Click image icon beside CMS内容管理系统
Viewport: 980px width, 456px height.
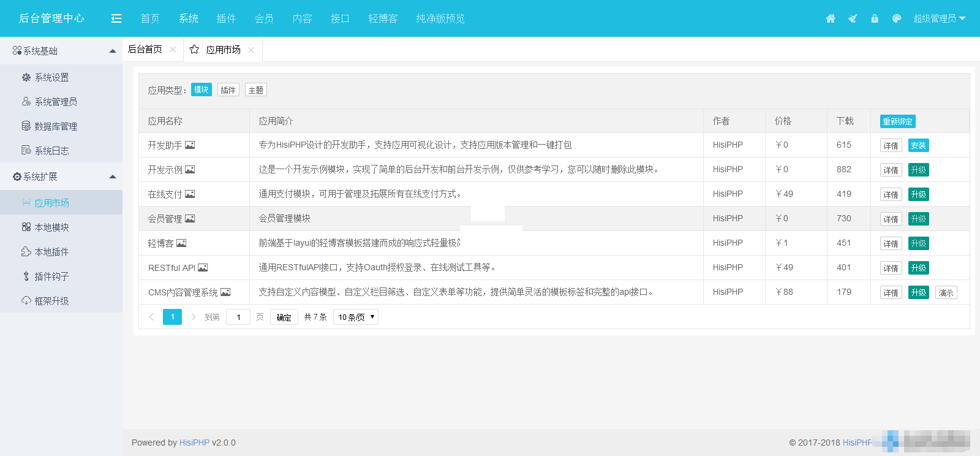(x=225, y=292)
